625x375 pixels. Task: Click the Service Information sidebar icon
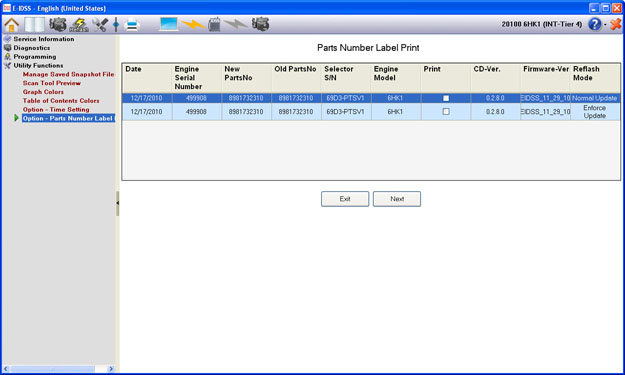click(7, 39)
